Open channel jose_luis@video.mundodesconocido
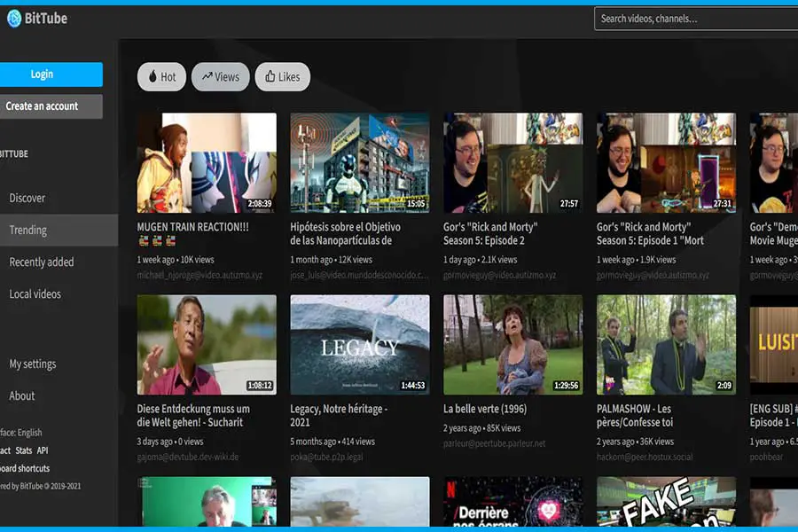 click(x=359, y=276)
